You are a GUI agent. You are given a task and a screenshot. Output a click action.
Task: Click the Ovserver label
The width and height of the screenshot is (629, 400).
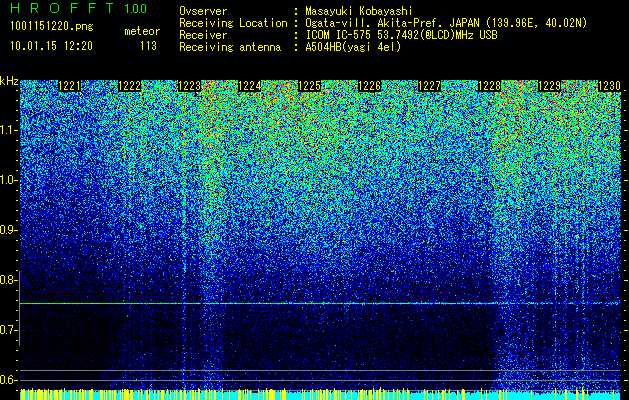[203, 11]
